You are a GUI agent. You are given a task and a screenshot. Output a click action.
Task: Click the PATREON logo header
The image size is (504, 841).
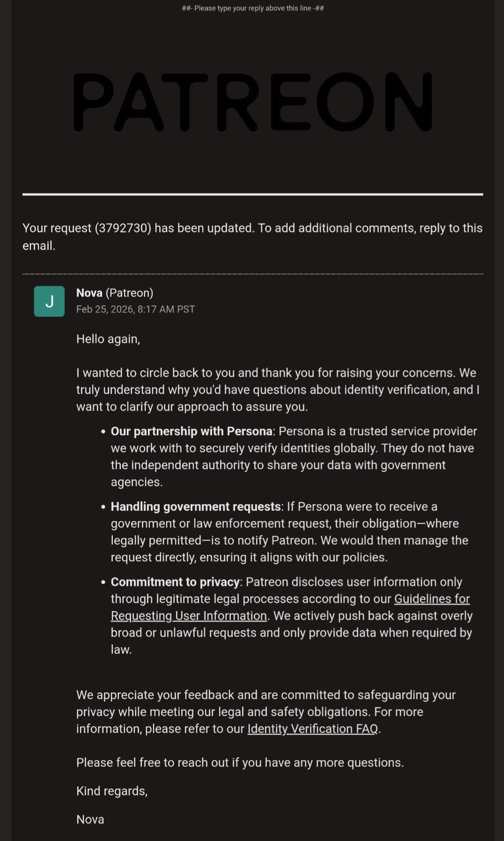point(252,102)
